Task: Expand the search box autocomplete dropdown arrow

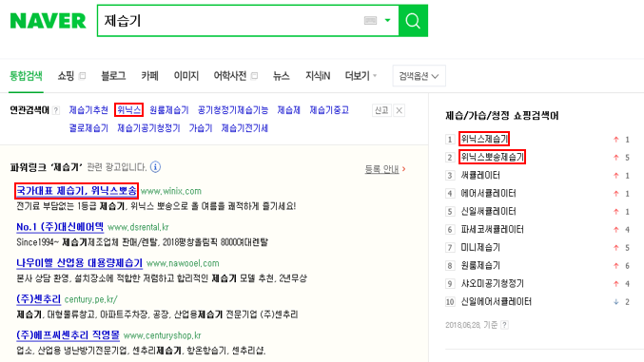Action: tap(387, 20)
